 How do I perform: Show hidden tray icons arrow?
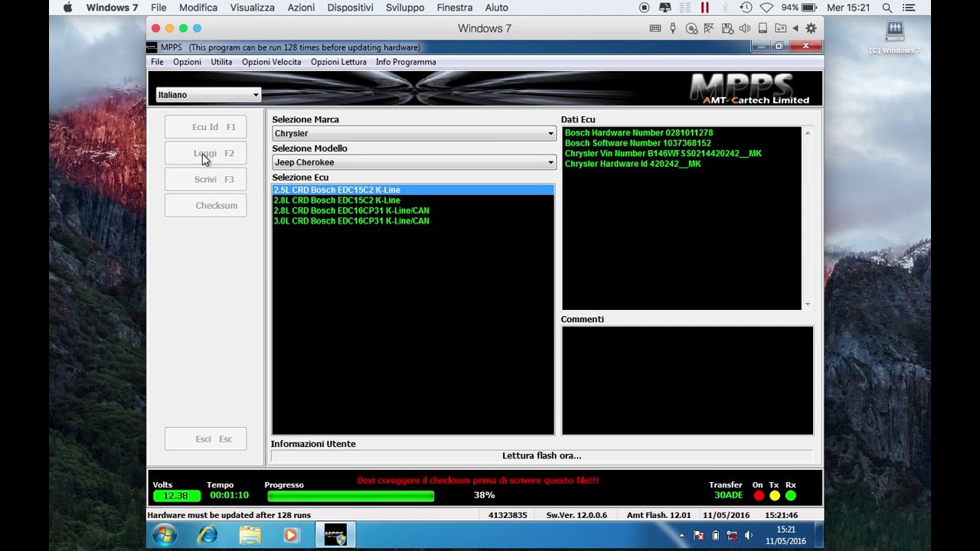click(x=682, y=535)
